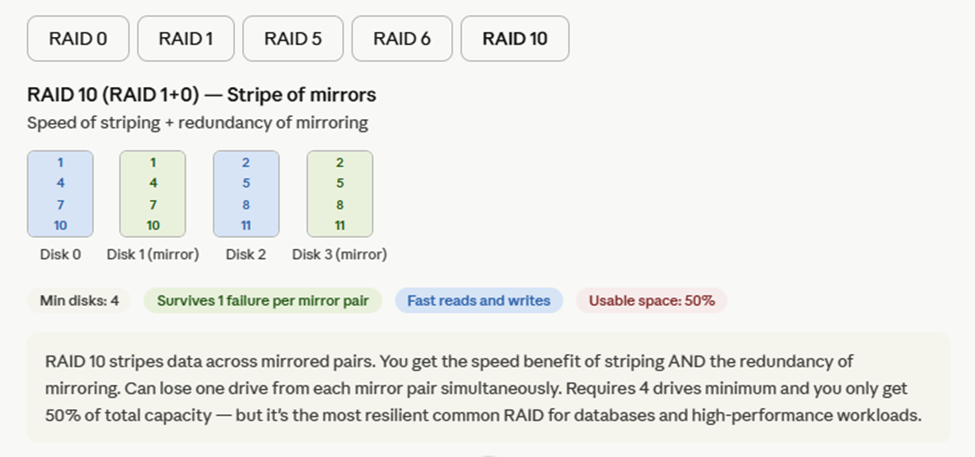This screenshot has width=975, height=457.
Task: Click the "Disk 2" label
Action: pyautogui.click(x=246, y=255)
